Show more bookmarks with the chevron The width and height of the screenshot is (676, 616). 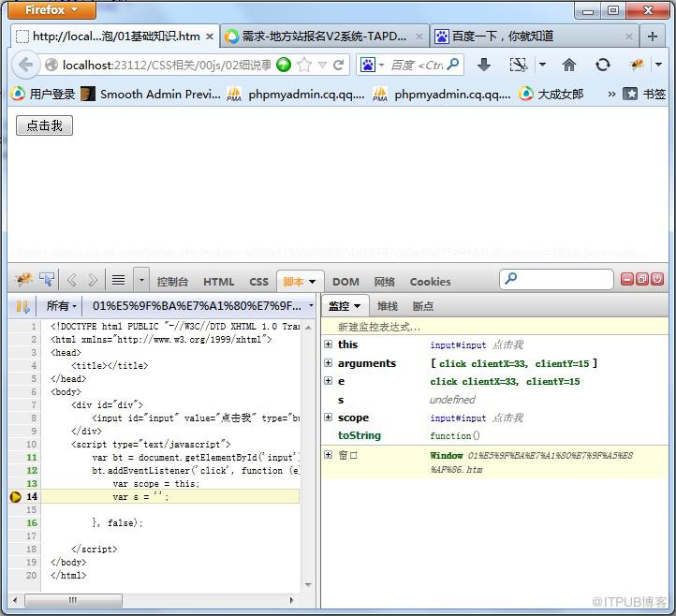click(x=611, y=94)
